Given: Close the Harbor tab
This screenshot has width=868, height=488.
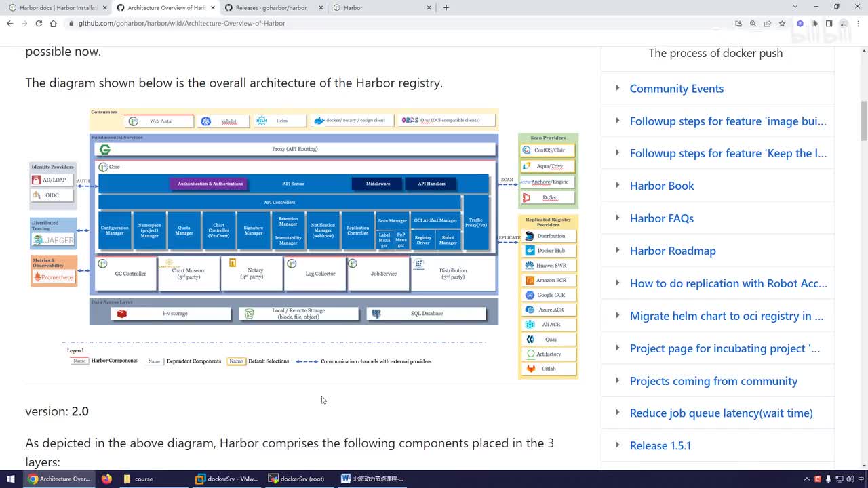Looking at the screenshot, I should pyautogui.click(x=429, y=7).
